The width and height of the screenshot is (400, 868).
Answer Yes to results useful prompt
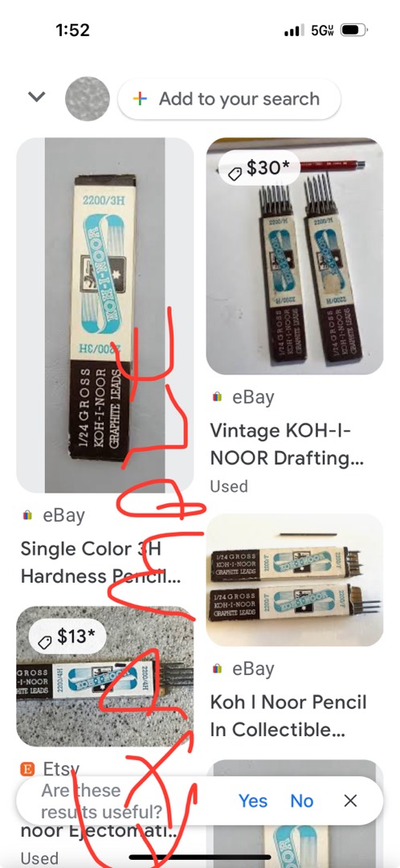pyautogui.click(x=253, y=800)
